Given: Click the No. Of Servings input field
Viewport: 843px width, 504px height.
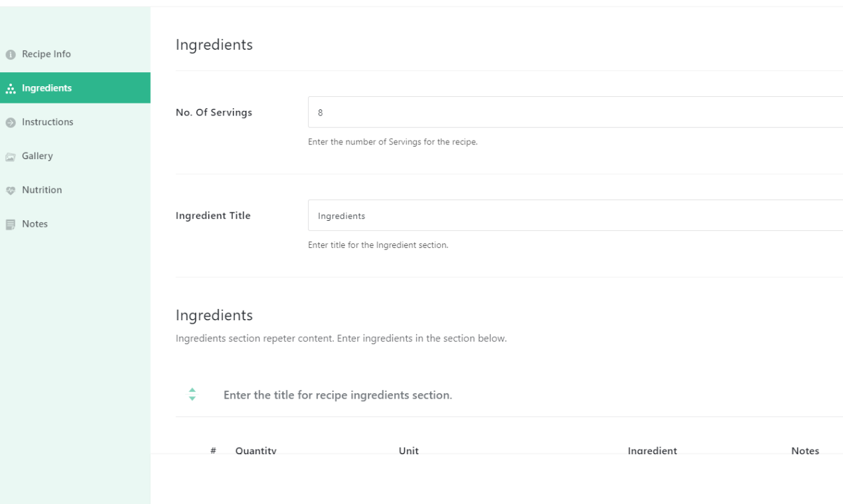Looking at the screenshot, I should [x=531, y=112].
